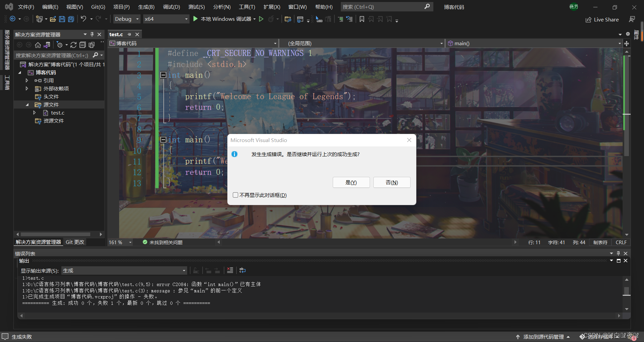Click sync with active document icon

coord(73,45)
